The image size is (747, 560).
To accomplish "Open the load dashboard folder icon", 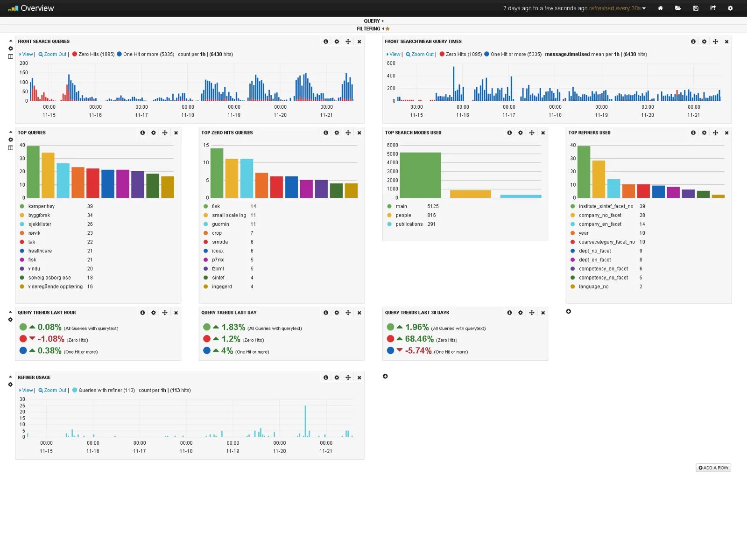I will (x=678, y=8).
